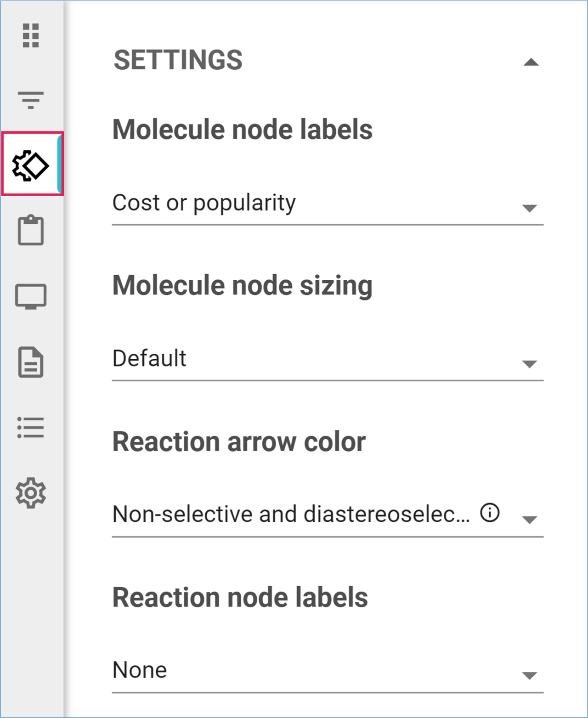Click the 'Cost or popularity' selected value

click(x=204, y=203)
